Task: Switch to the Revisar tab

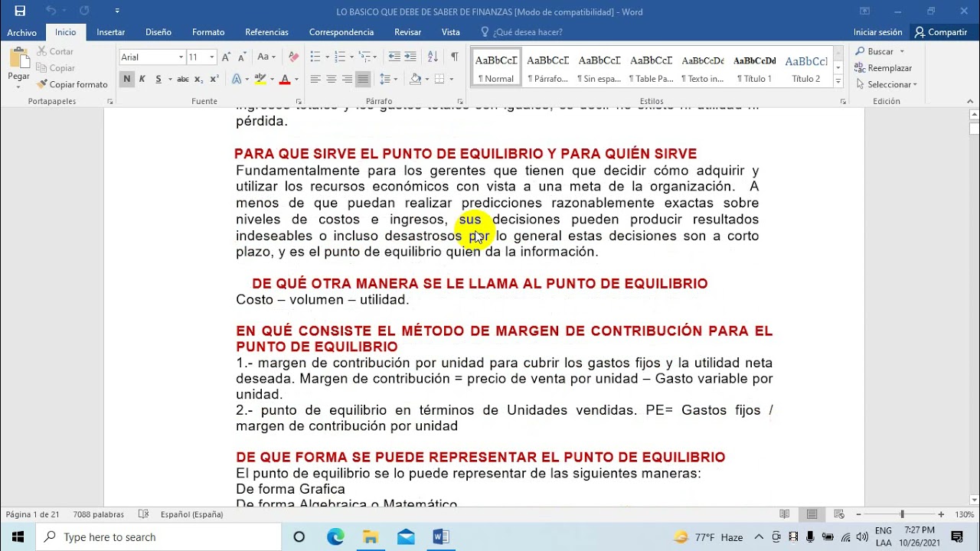Action: pyautogui.click(x=408, y=32)
